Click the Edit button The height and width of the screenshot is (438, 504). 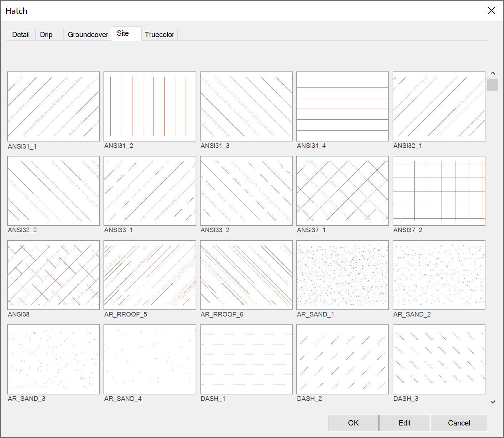(405, 423)
